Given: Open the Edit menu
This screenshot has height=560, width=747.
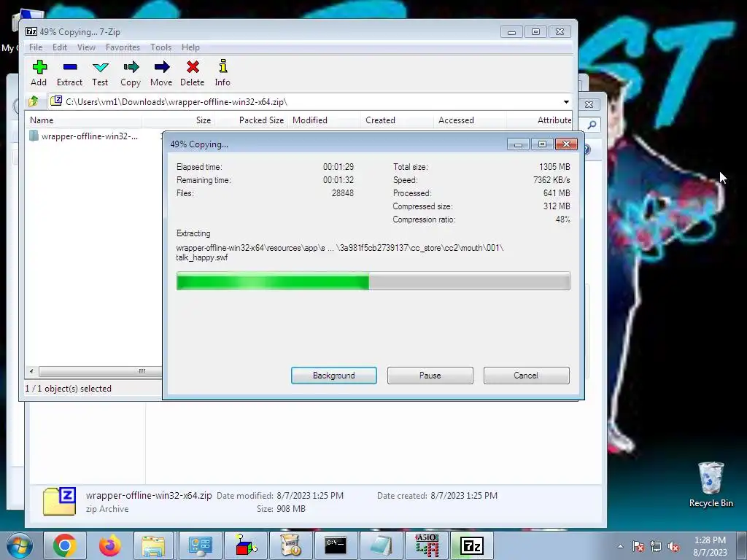Looking at the screenshot, I should (60, 47).
